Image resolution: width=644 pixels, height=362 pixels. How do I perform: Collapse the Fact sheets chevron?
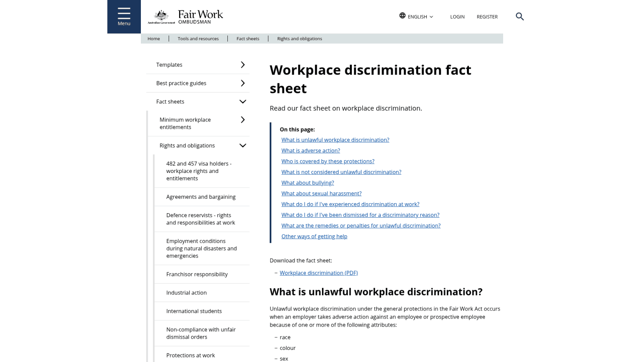coord(243,102)
